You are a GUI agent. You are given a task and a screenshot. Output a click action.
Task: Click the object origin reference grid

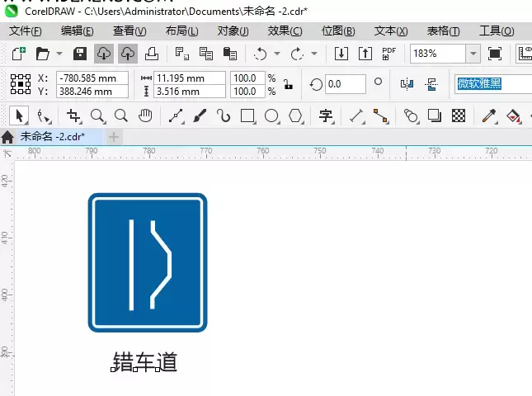coord(21,84)
